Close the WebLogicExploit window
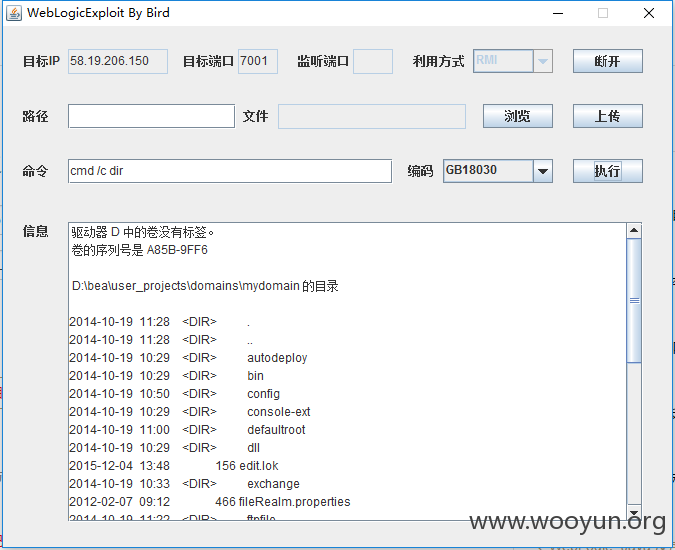This screenshot has width=675, height=550. tap(649, 13)
